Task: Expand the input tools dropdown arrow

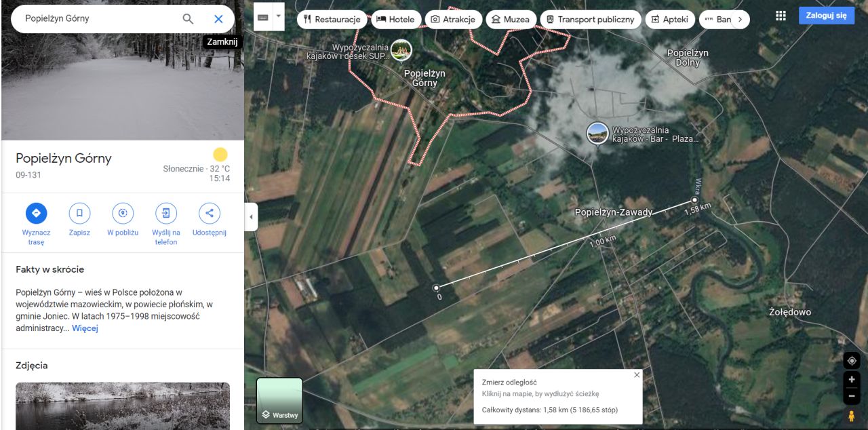Action: tap(278, 17)
